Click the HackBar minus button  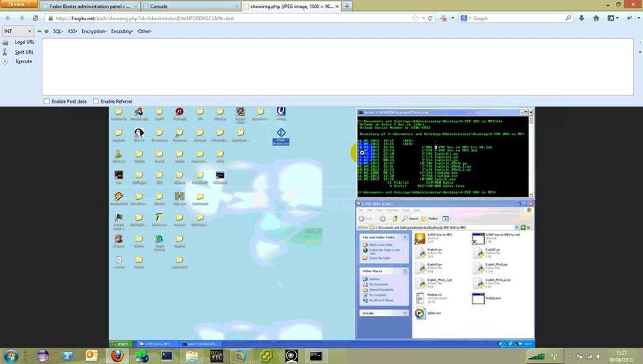pos(39,31)
